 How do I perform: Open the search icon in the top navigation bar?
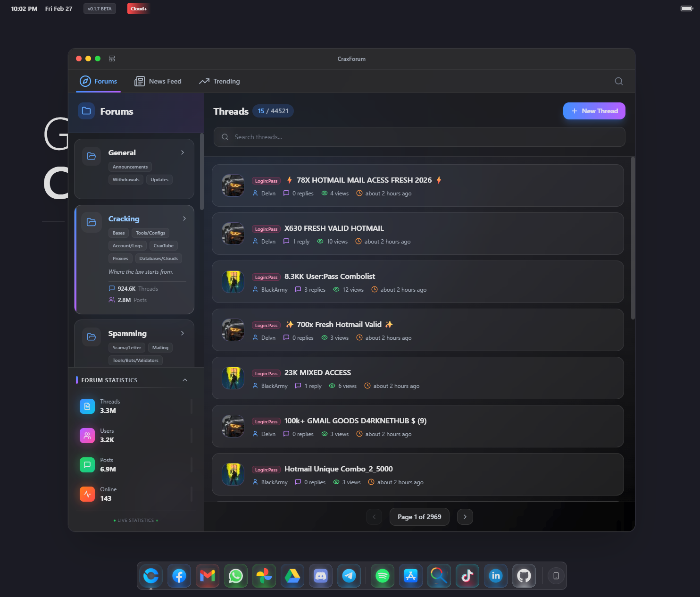[x=618, y=81]
